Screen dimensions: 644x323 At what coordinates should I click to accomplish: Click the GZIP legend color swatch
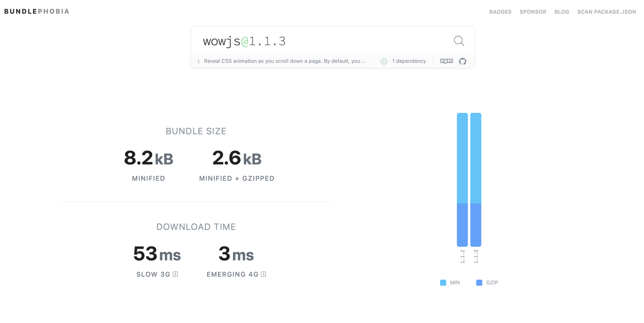pos(479,283)
